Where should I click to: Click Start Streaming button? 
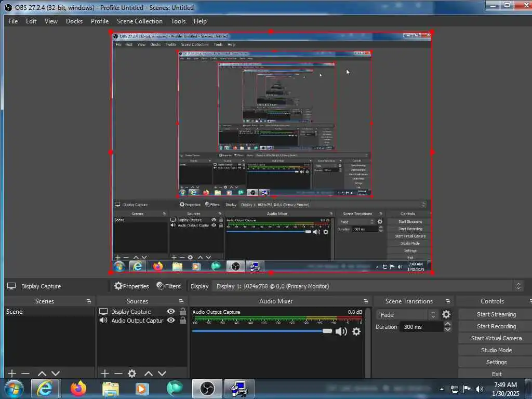[x=496, y=314]
